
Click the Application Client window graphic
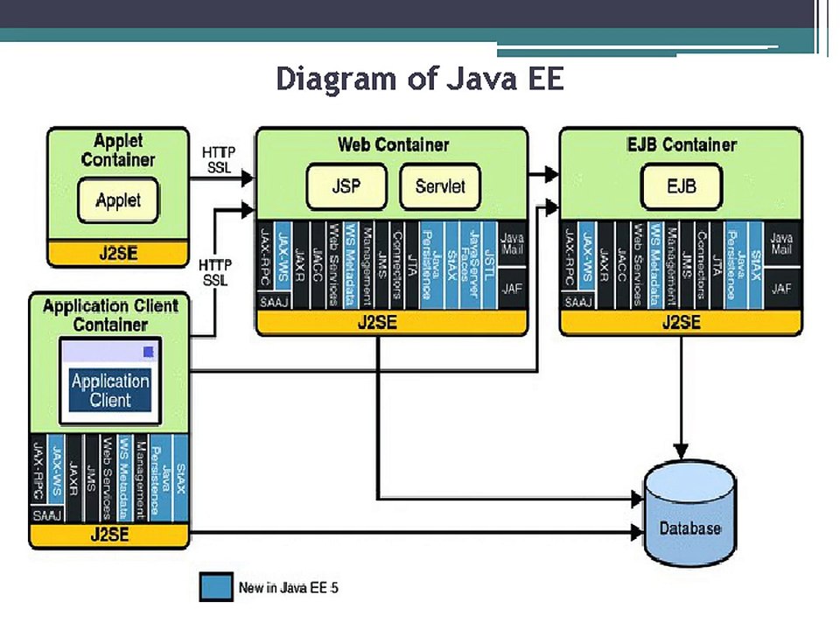coord(110,381)
